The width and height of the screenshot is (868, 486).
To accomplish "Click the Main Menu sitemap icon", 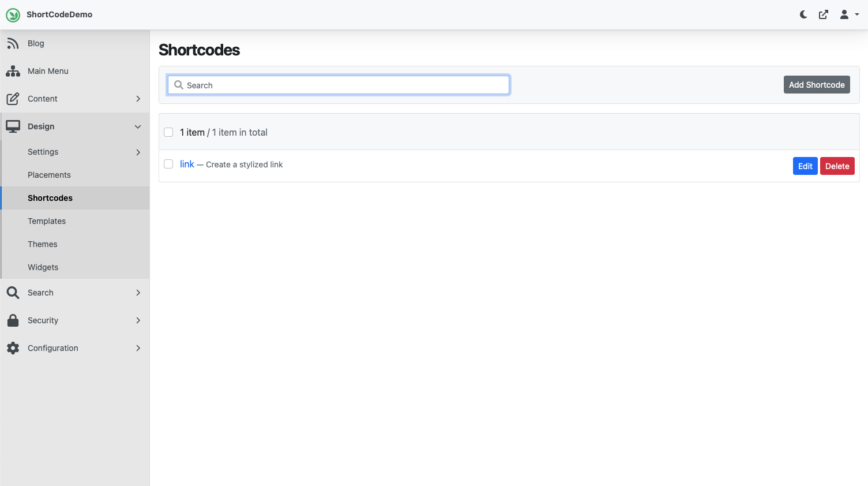I will [13, 71].
